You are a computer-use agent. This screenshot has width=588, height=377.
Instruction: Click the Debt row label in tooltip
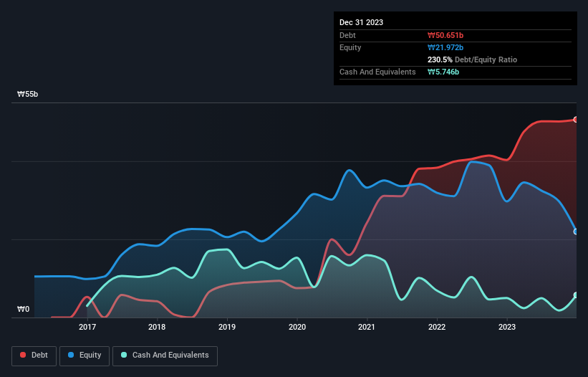pos(347,35)
